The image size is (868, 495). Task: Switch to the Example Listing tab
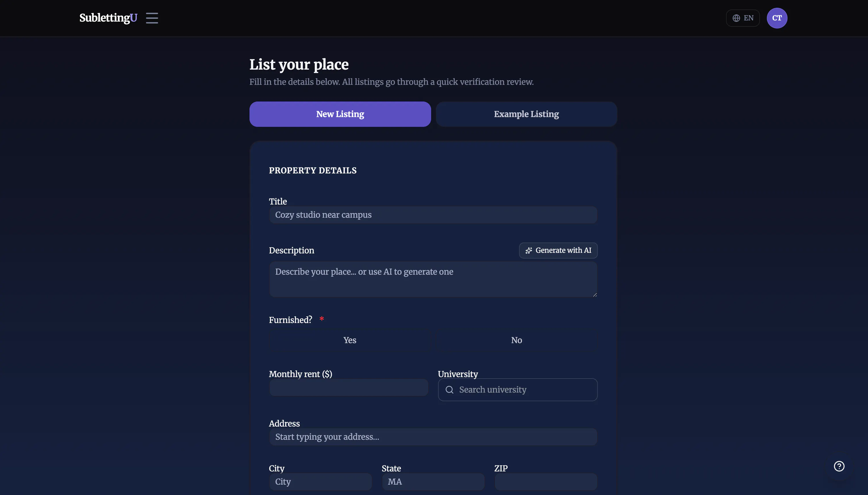pos(526,114)
